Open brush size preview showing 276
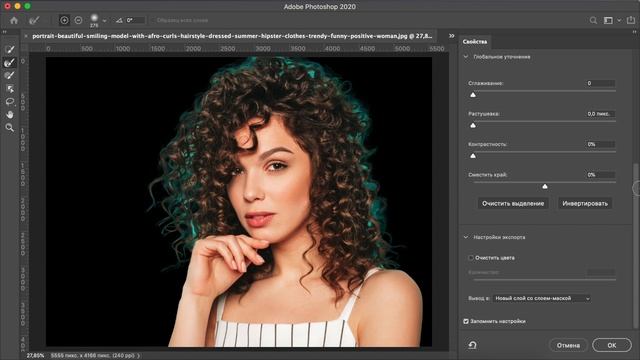 click(94, 20)
